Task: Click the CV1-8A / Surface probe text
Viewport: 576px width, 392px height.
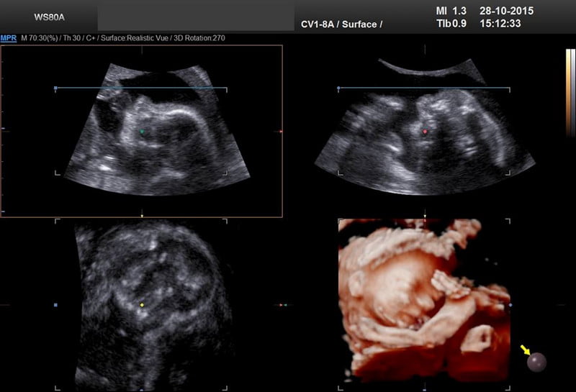Action: 341,24
